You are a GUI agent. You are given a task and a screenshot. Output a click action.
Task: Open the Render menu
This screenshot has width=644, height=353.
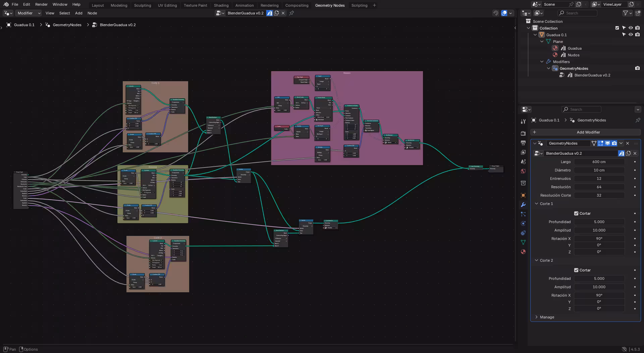[41, 4]
